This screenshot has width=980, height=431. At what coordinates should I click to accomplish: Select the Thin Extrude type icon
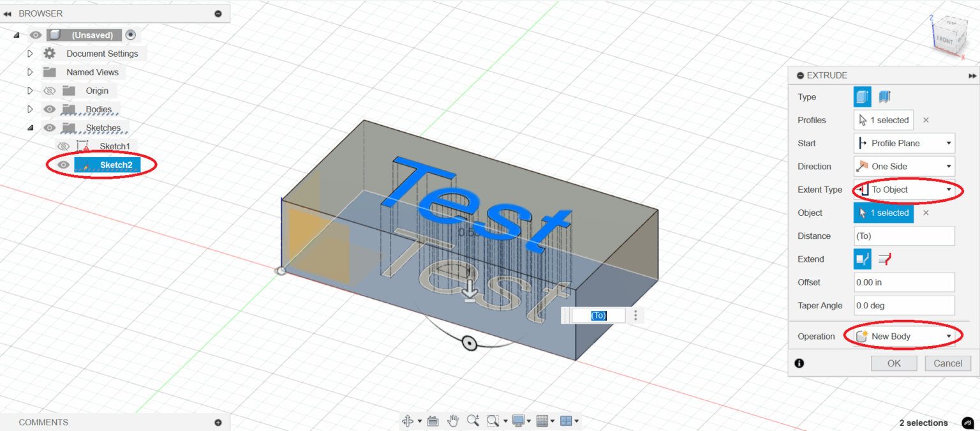(884, 97)
